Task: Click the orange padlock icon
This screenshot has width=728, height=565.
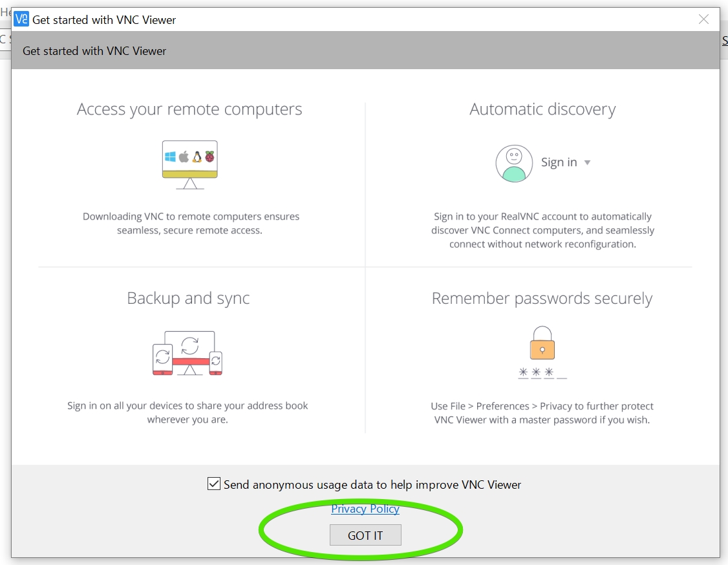Action: click(542, 344)
